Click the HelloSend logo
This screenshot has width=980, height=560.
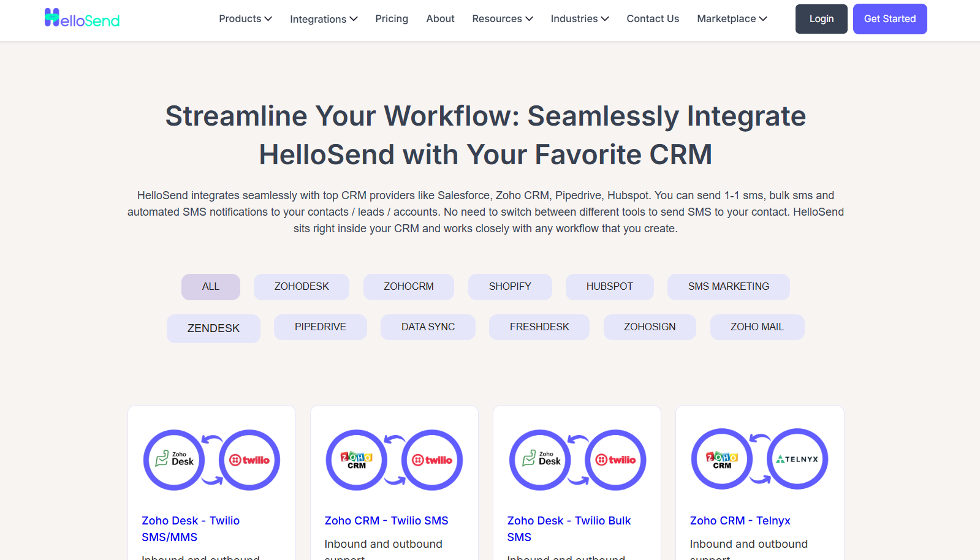click(82, 18)
